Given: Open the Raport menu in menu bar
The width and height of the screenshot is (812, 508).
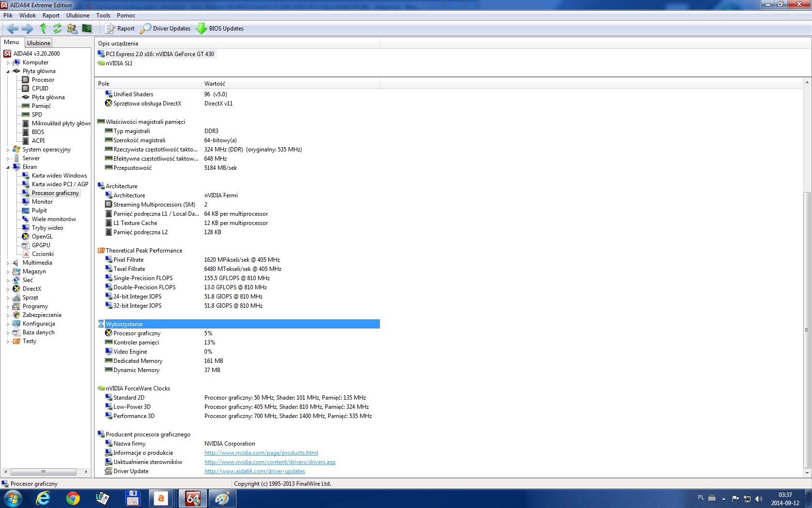Looking at the screenshot, I should pos(51,15).
